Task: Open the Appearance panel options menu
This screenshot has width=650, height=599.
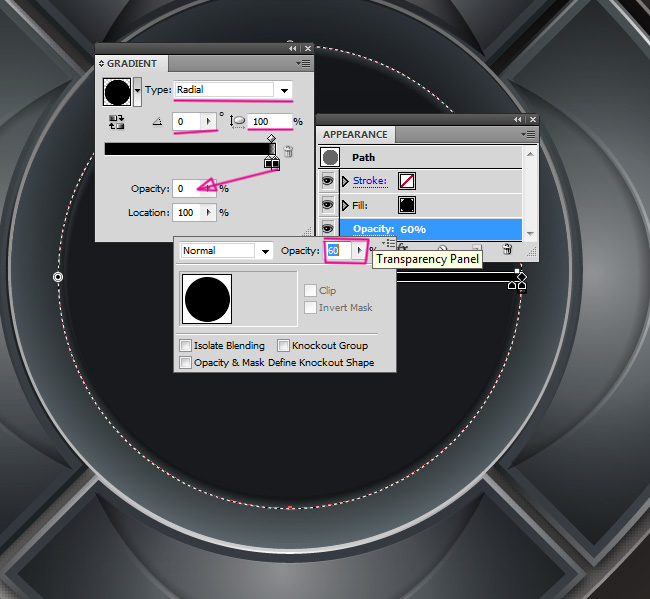Action: pyautogui.click(x=529, y=134)
